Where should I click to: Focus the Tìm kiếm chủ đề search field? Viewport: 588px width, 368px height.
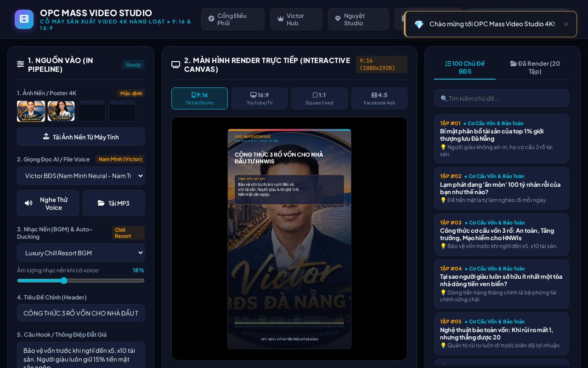(502, 98)
